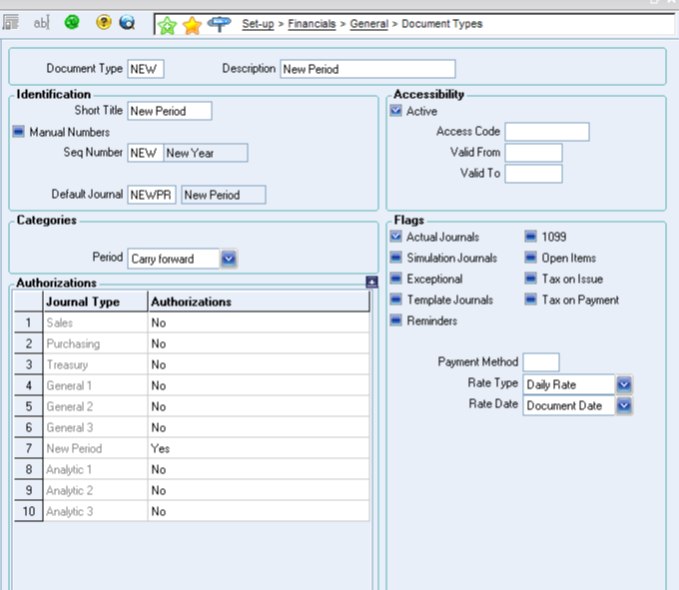Image resolution: width=679 pixels, height=590 pixels.
Task: Click the Seq Number code field
Action: click(146, 153)
